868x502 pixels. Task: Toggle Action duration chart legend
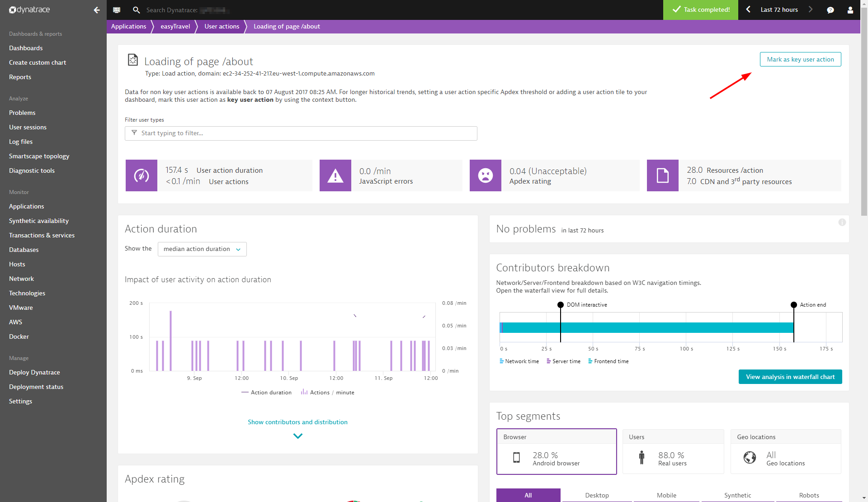coord(267,393)
